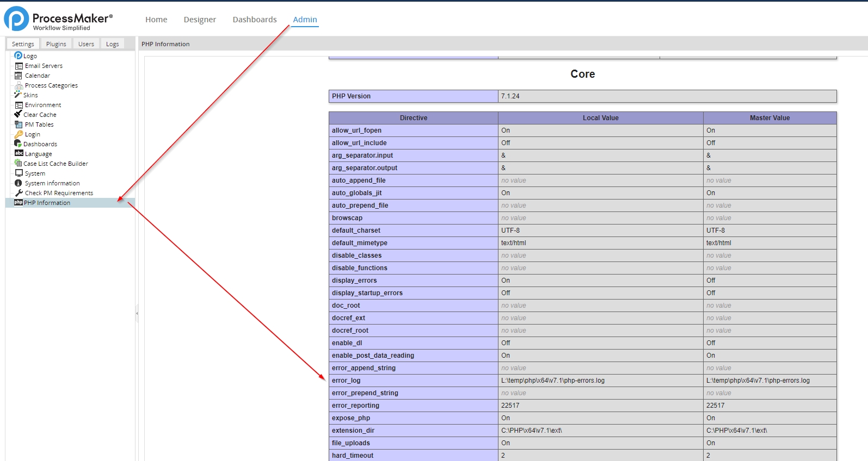Click the Local Value column header

coord(601,118)
